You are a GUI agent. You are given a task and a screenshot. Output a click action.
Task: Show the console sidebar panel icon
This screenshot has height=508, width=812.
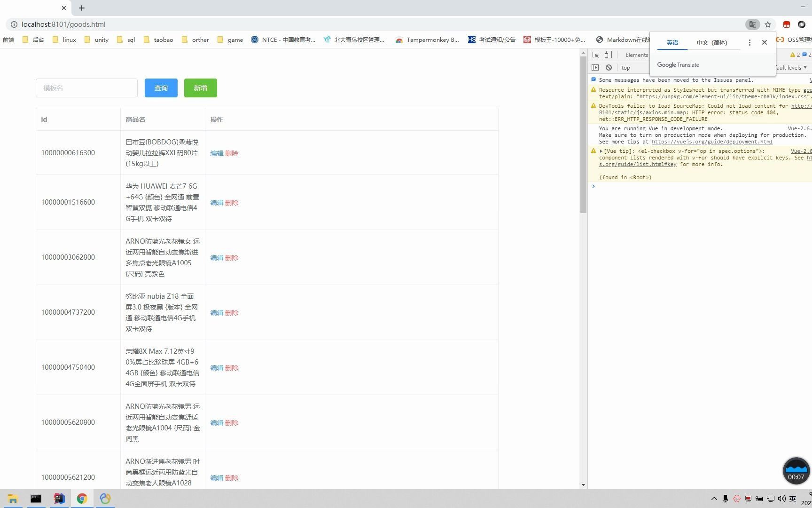[x=595, y=68]
